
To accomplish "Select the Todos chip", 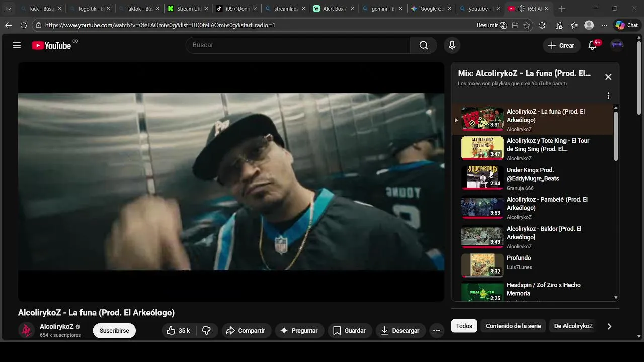I will point(464,326).
